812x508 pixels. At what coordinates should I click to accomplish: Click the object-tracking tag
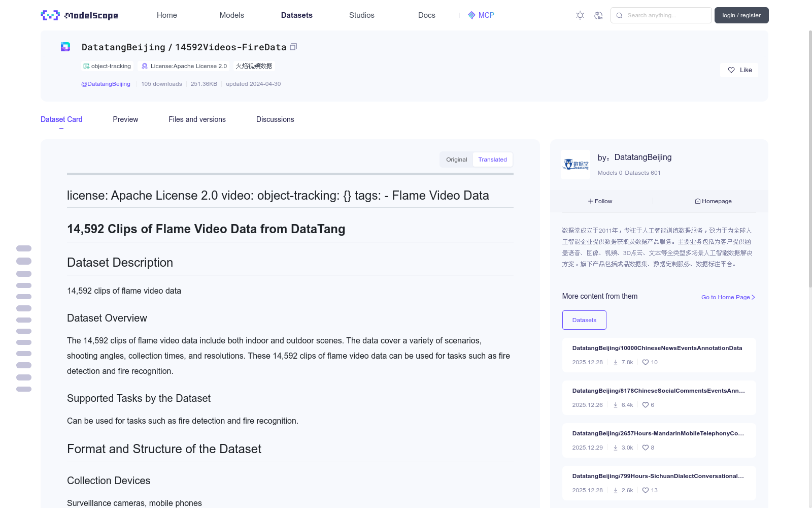click(108, 66)
